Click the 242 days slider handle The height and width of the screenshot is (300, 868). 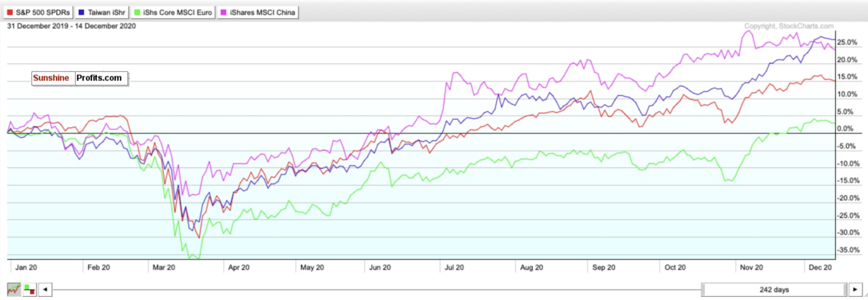pyautogui.click(x=774, y=289)
